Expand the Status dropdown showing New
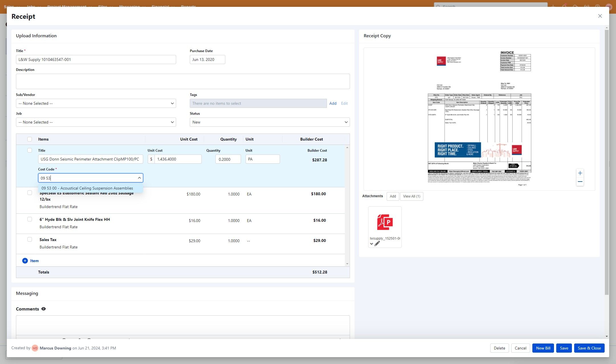This screenshot has width=616, height=364. tap(269, 122)
